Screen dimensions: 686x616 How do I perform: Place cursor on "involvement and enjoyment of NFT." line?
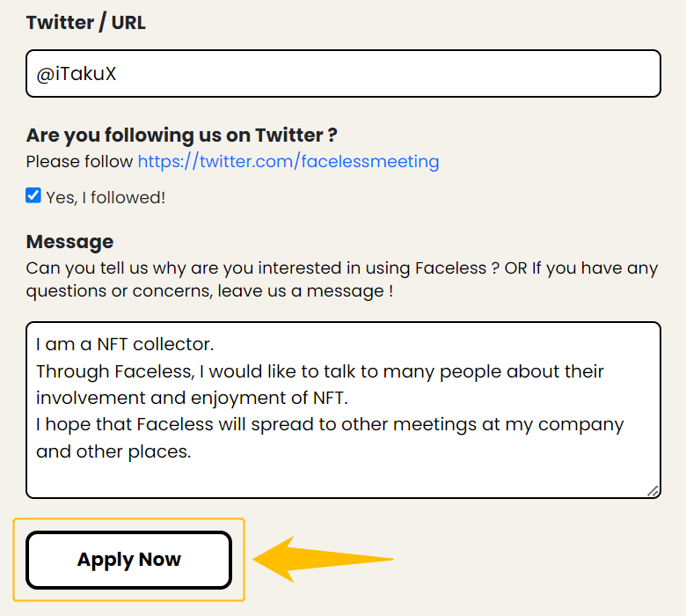pyautogui.click(x=192, y=398)
